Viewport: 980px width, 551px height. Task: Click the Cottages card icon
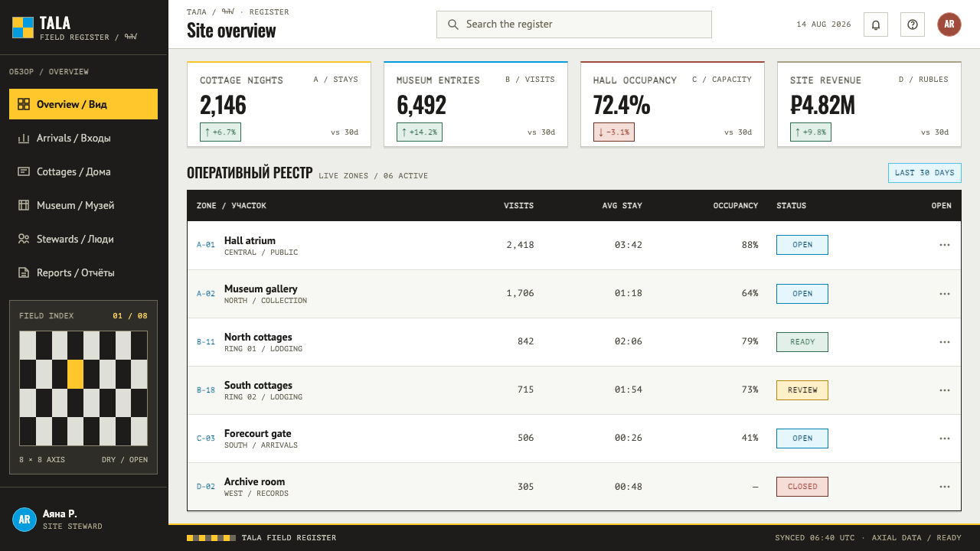(x=24, y=171)
